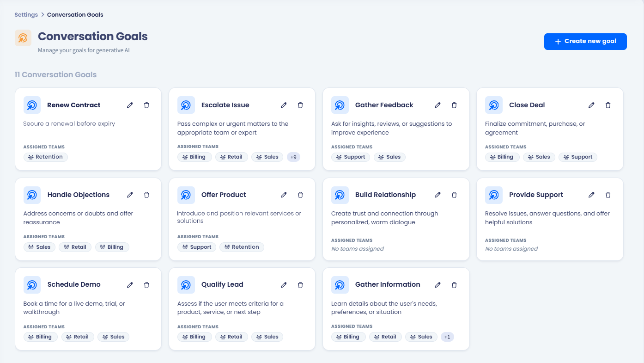Viewport: 644px width, 363px height.
Task: Click the Close Deal target icon
Action: point(494,105)
